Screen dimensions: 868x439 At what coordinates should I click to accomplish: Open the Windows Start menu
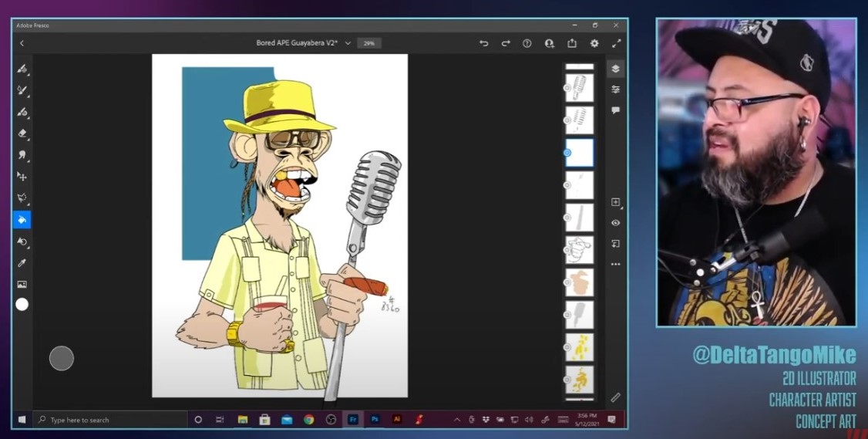point(22,420)
